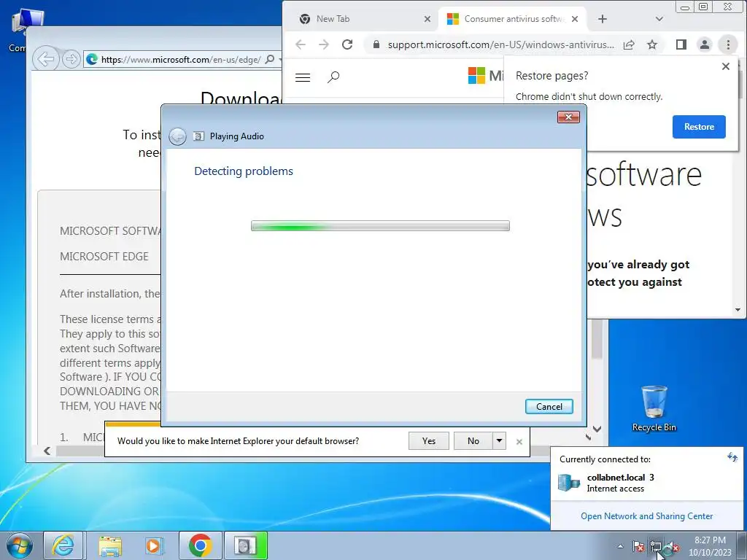Open the Windows Start menu
This screenshot has height=560, width=747.
20,545
